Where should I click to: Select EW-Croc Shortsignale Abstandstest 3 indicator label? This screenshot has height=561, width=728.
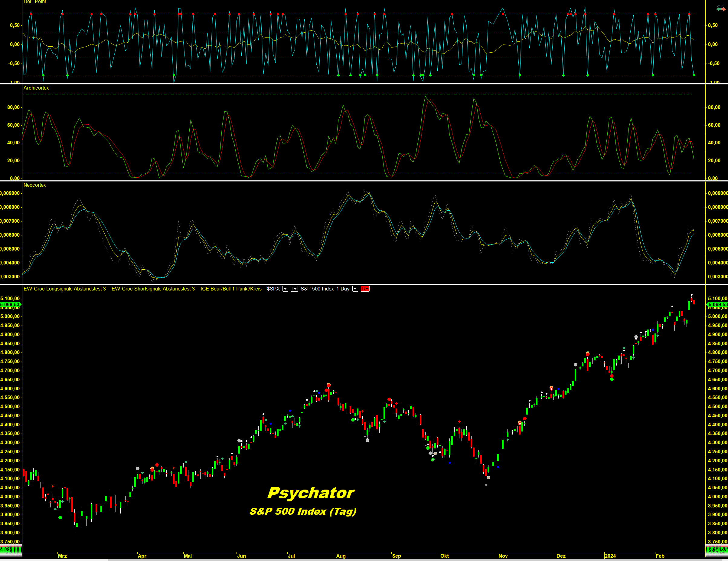coord(153,289)
